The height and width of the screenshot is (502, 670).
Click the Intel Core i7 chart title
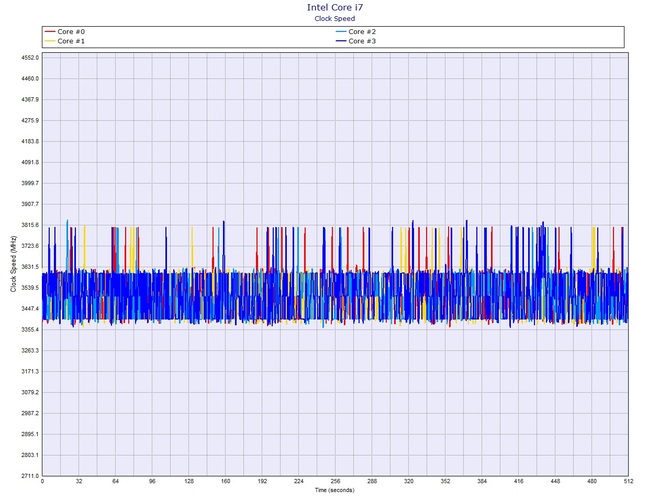point(335,7)
